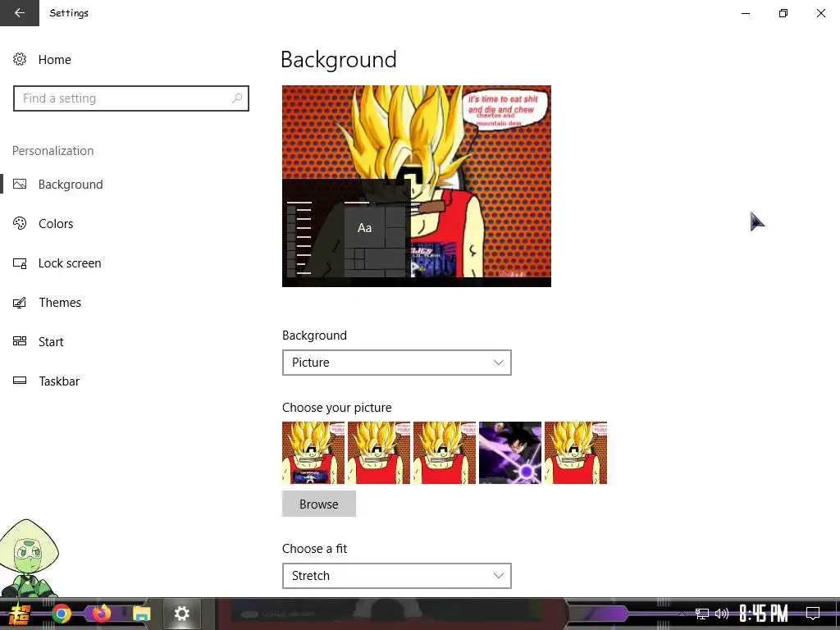Screen dimensions: 840x630
Task: Click the search magnifier in Find a setting
Action: [x=237, y=98]
